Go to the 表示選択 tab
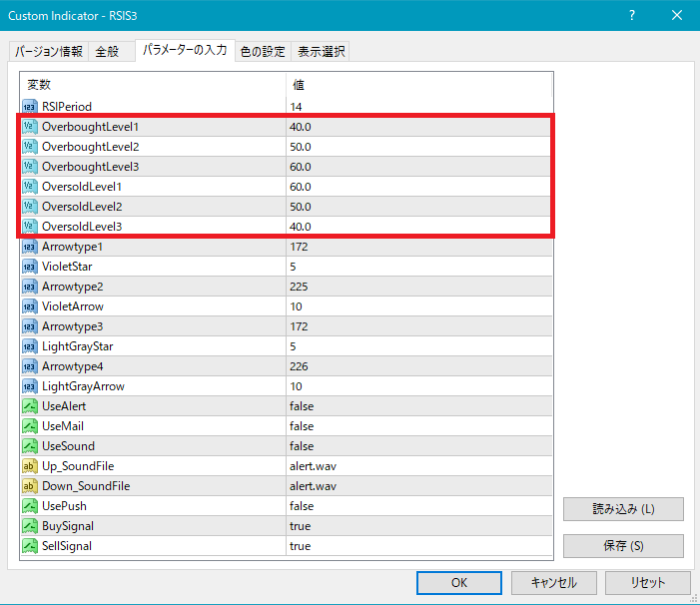Image resolution: width=700 pixels, height=605 pixels. [321, 51]
